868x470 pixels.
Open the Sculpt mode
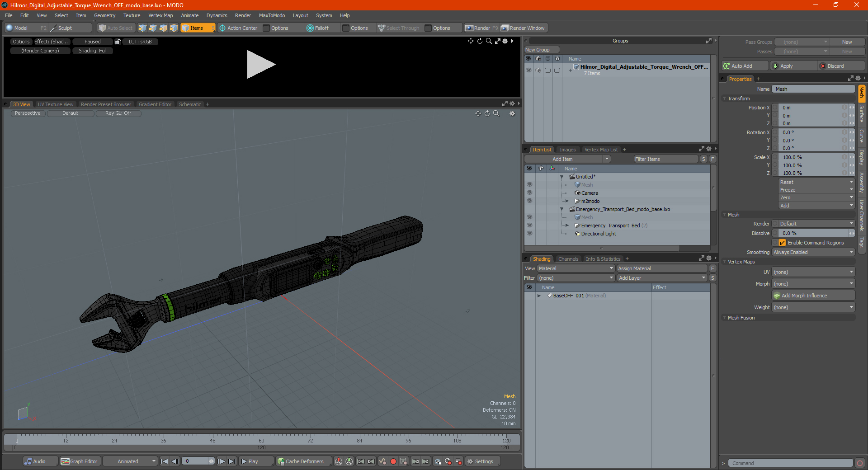[65, 28]
